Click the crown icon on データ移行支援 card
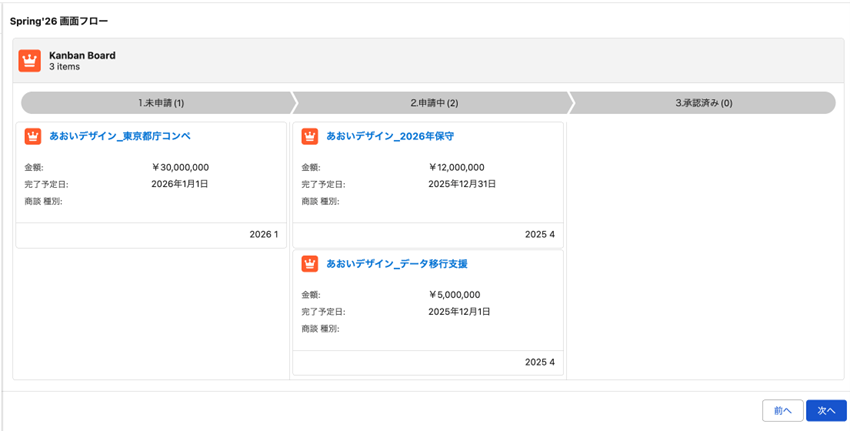 tap(310, 264)
